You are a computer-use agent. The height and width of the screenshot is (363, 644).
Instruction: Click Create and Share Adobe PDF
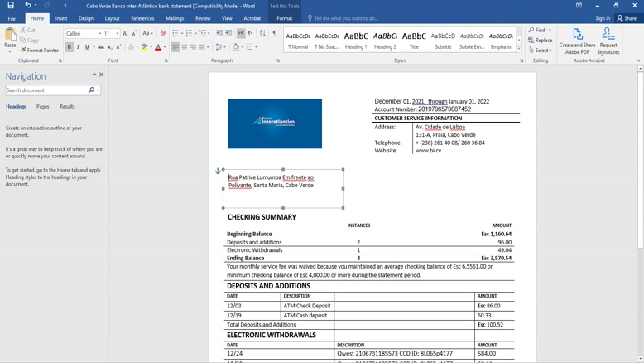pyautogui.click(x=577, y=41)
